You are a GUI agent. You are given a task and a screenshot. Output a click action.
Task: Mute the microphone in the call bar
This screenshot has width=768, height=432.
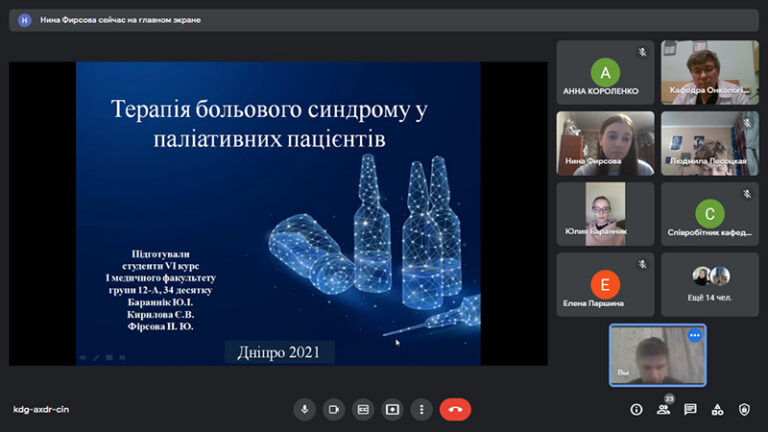pyautogui.click(x=305, y=409)
